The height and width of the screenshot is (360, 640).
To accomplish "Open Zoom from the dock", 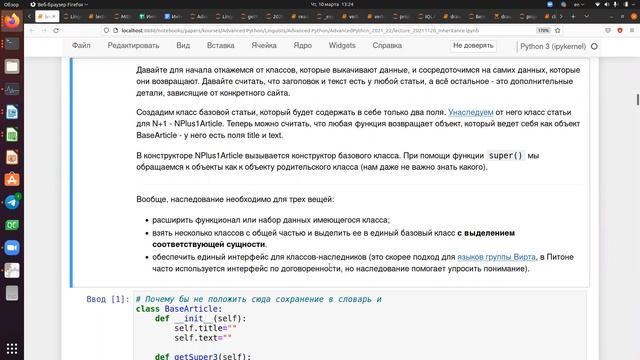I will (12, 248).
